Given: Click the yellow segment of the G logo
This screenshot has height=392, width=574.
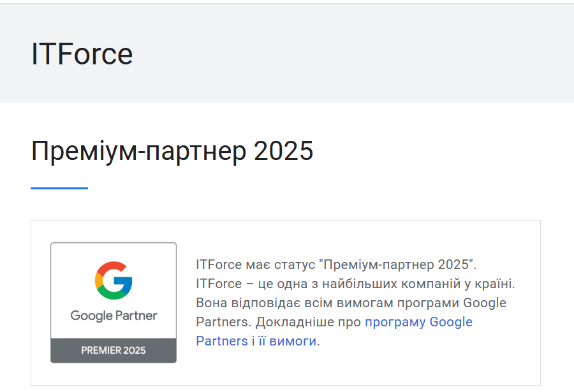Looking at the screenshot, I should 98,280.
